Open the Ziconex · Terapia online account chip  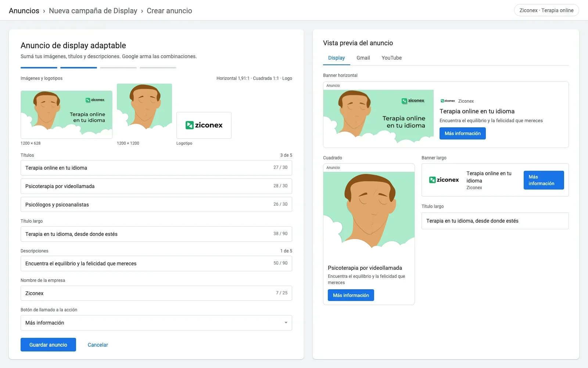546,10
